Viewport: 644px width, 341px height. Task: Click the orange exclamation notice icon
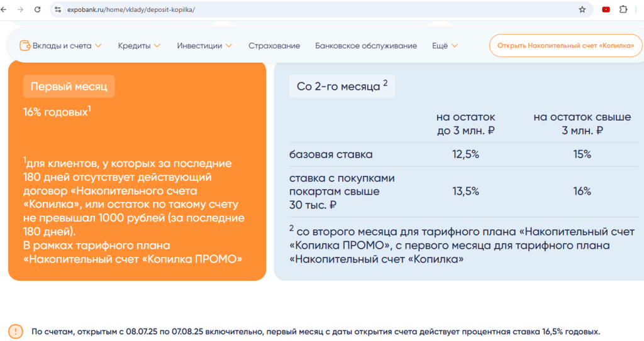click(x=16, y=331)
